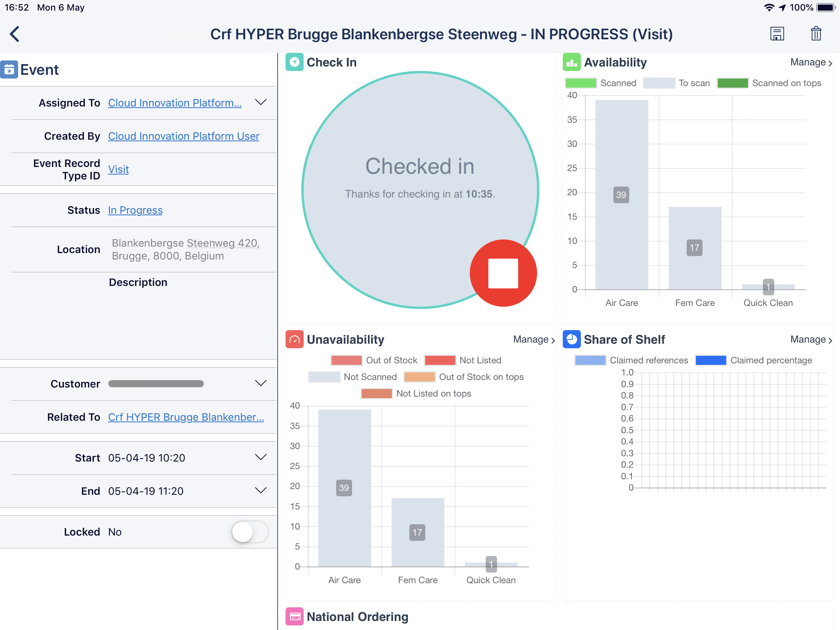Screen dimensions: 840x630
Task: Open the Visit record type link
Action: [119, 169]
